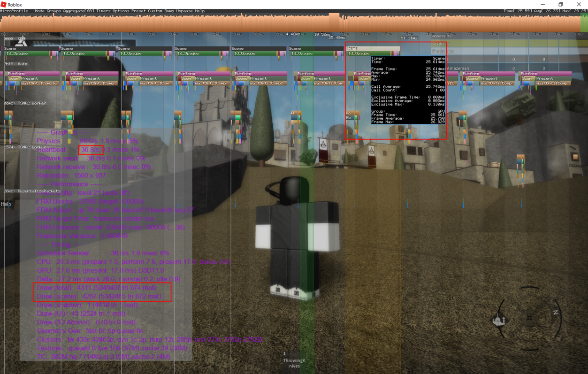
Task: Click the waitUntilComple timer bar
Action: click(39, 83)
